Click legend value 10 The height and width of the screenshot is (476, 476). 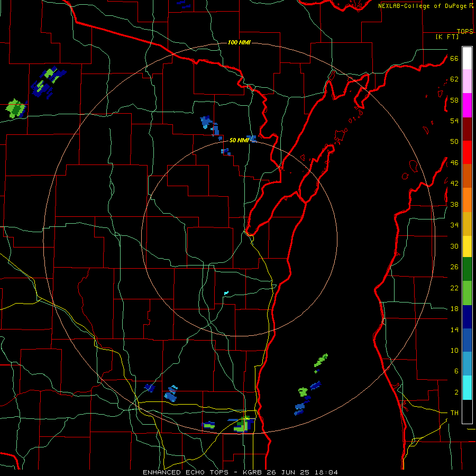coord(454,350)
